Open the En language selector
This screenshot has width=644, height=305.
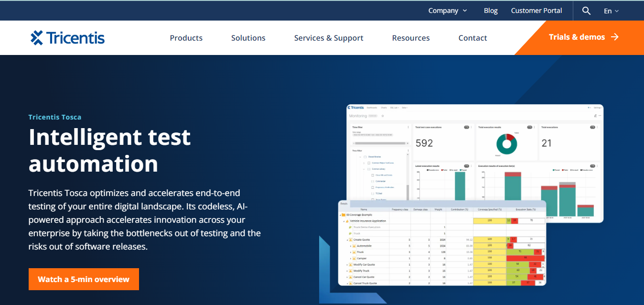(611, 11)
